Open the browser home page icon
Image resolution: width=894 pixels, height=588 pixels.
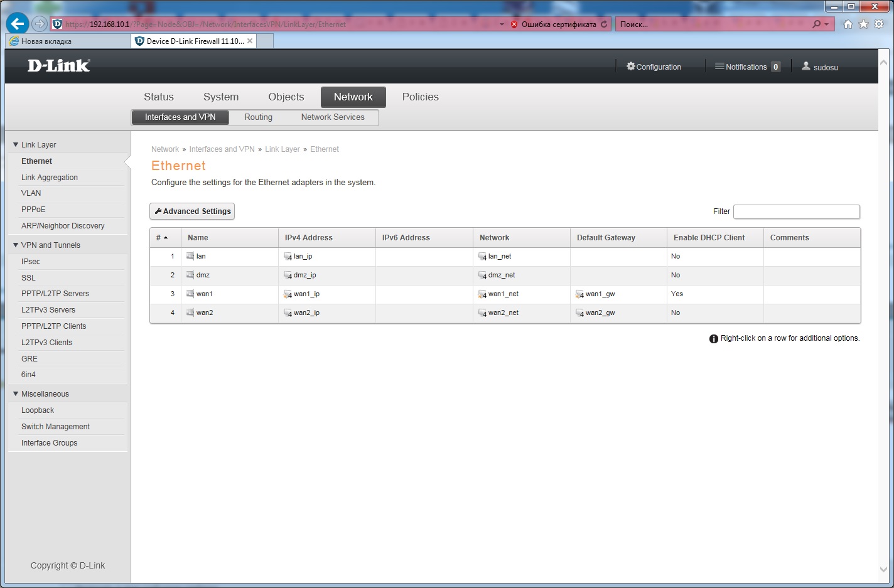coord(848,24)
